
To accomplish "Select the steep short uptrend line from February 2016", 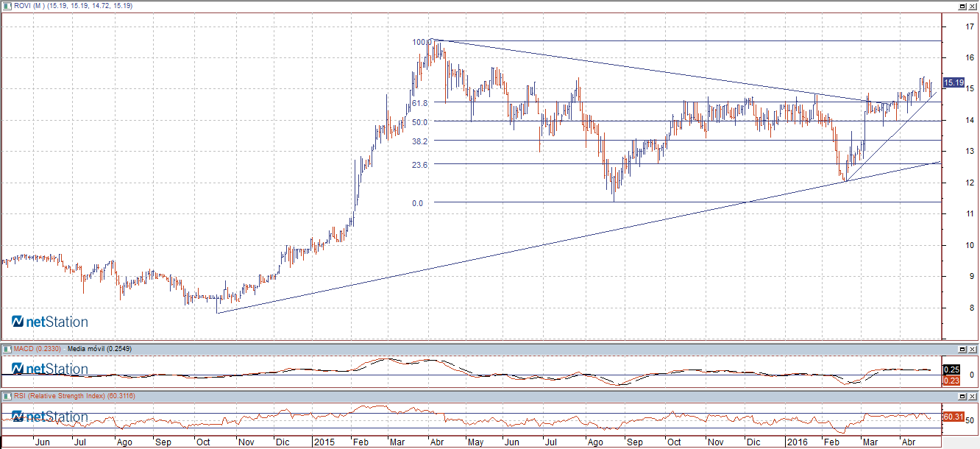I will point(891,135).
